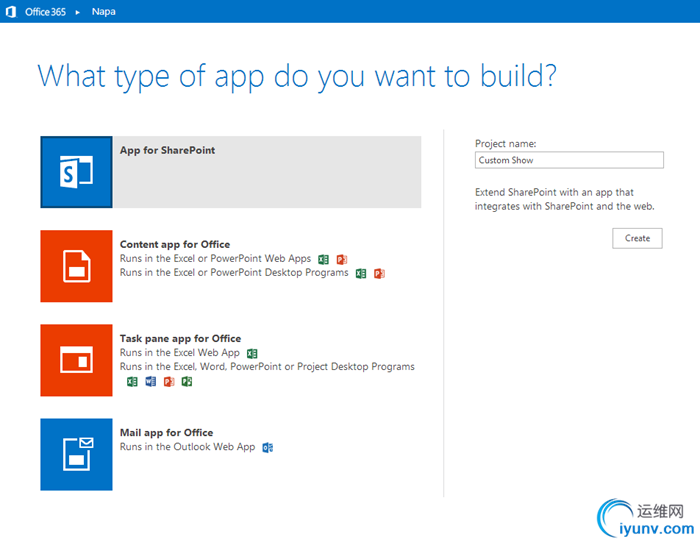Image resolution: width=700 pixels, height=545 pixels.
Task: Click the Office 365 logo icon
Action: coord(11,12)
